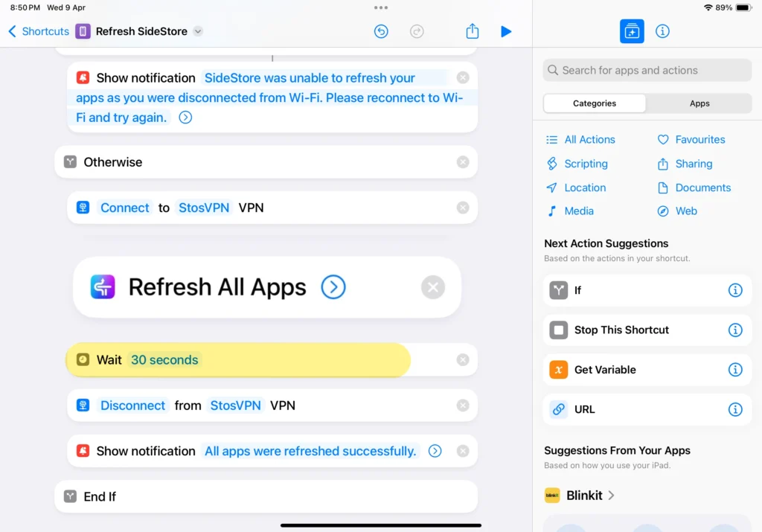Change the Connect VPN parameter

pyautogui.click(x=125, y=208)
